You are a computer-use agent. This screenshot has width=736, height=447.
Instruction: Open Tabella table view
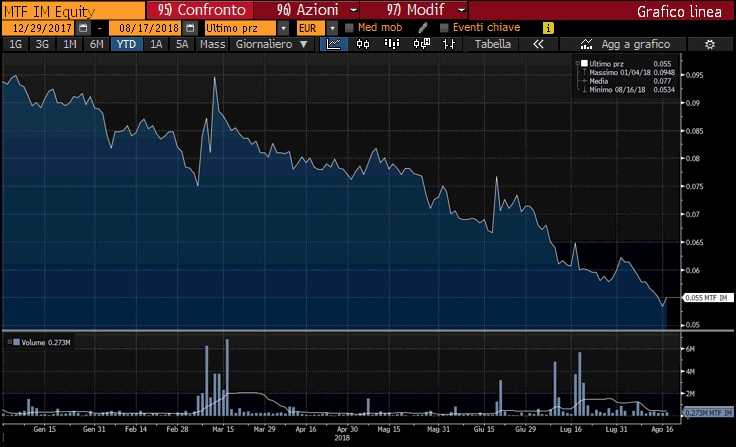492,44
